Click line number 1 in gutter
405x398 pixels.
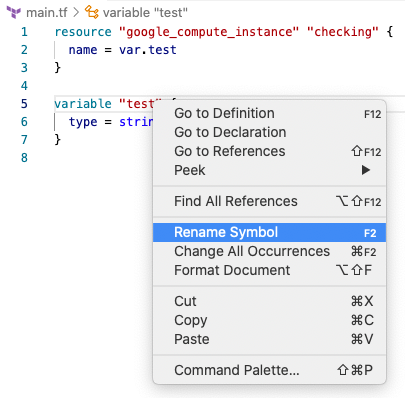(x=24, y=32)
